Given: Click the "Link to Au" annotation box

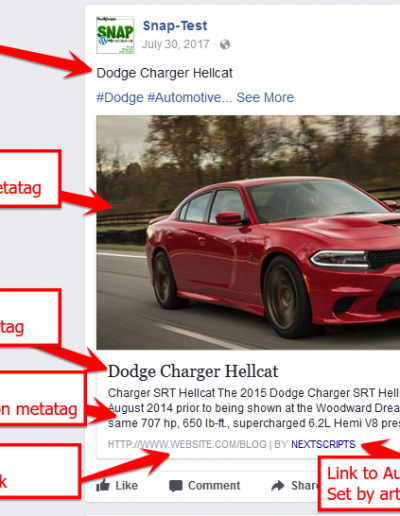Looking at the screenshot, I should pyautogui.click(x=359, y=484).
